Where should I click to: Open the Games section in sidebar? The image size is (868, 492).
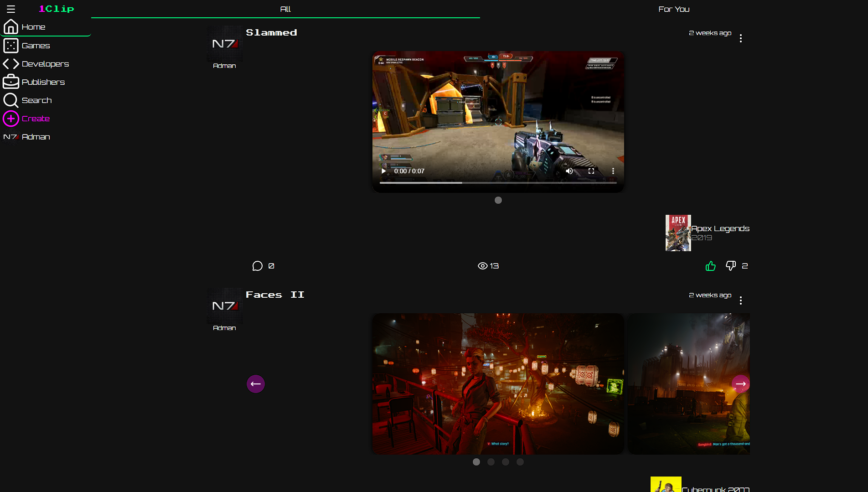click(36, 46)
